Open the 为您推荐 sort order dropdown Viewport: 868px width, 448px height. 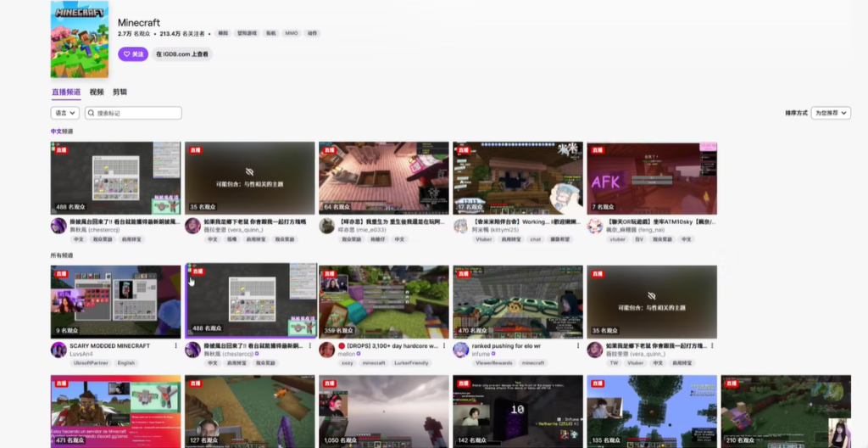(830, 113)
